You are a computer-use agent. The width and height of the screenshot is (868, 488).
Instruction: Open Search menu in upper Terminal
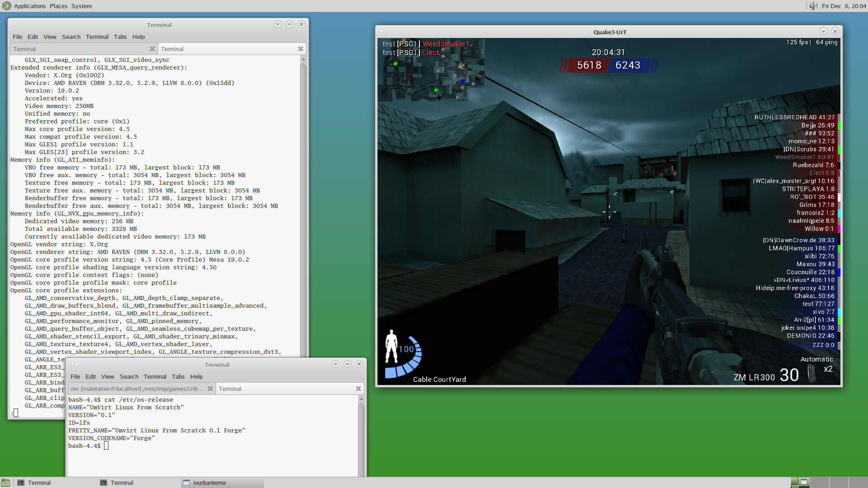(71, 37)
